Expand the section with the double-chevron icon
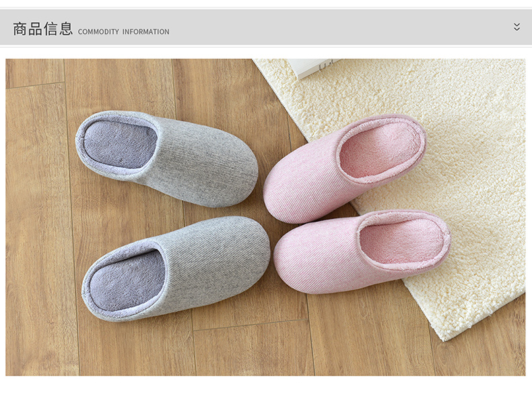The height and width of the screenshot is (420, 532). click(517, 27)
